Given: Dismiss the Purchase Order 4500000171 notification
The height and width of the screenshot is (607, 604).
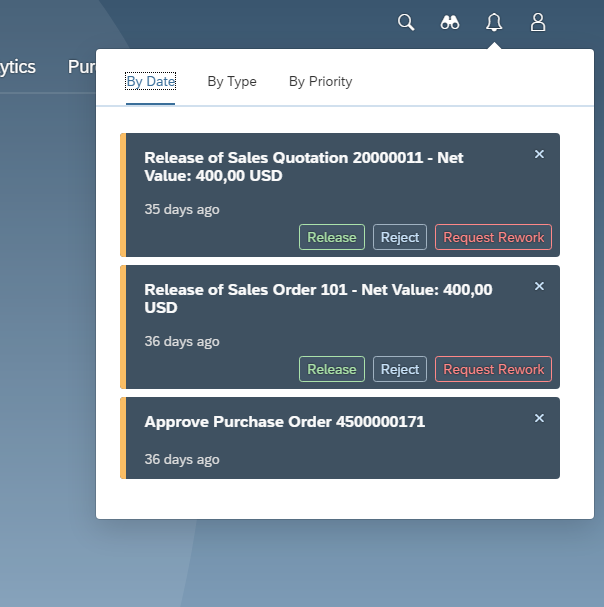Looking at the screenshot, I should point(539,418).
